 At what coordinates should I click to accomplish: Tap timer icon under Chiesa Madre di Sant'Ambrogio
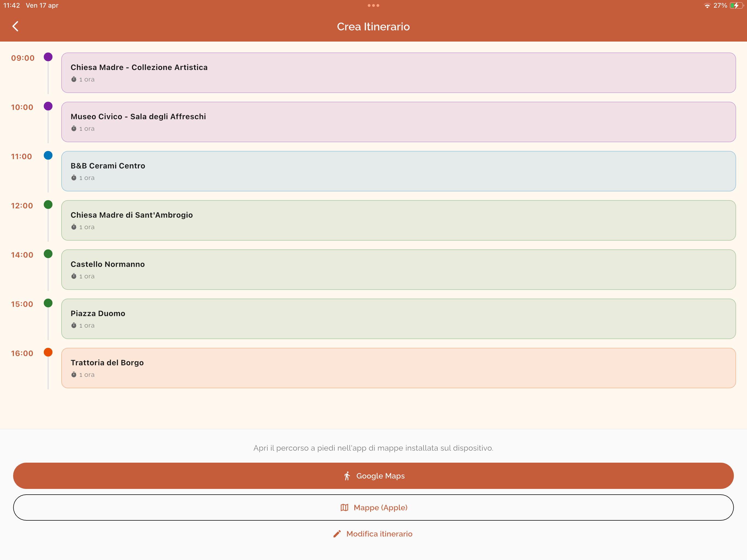click(74, 227)
